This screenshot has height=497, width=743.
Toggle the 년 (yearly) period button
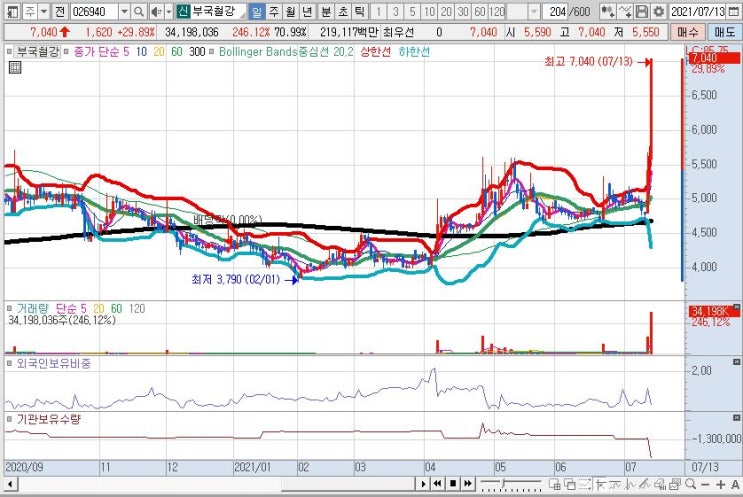pos(307,11)
